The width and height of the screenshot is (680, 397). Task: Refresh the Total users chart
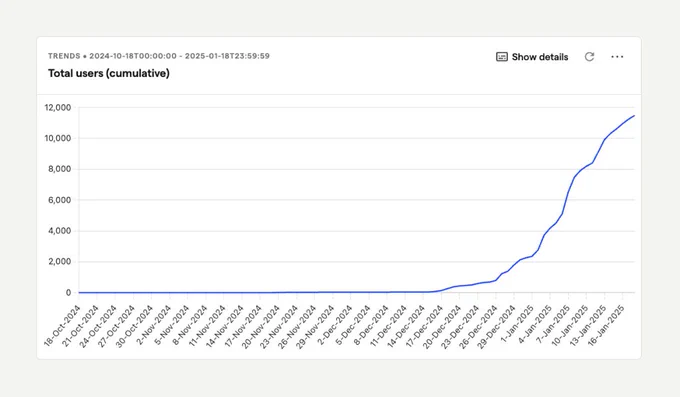[589, 57]
